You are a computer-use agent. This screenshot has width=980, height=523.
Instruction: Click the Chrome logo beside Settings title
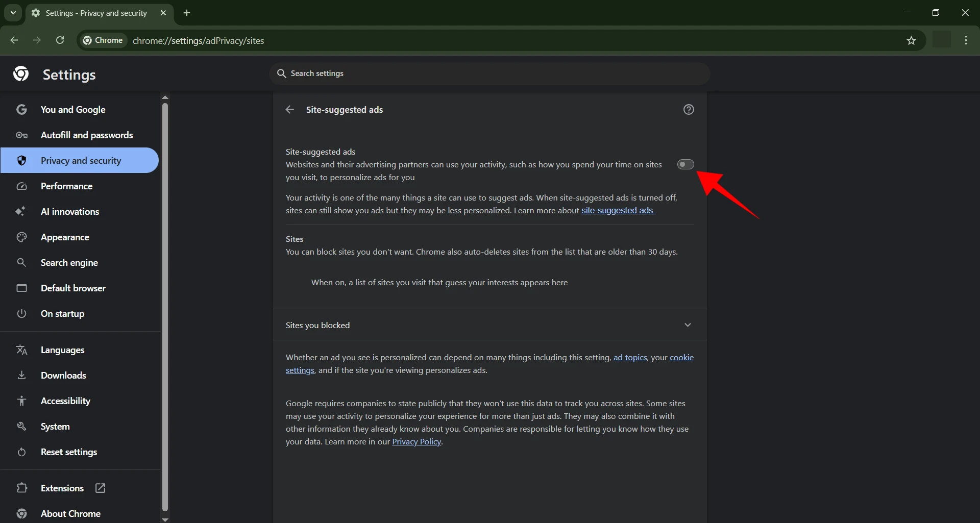(x=21, y=74)
